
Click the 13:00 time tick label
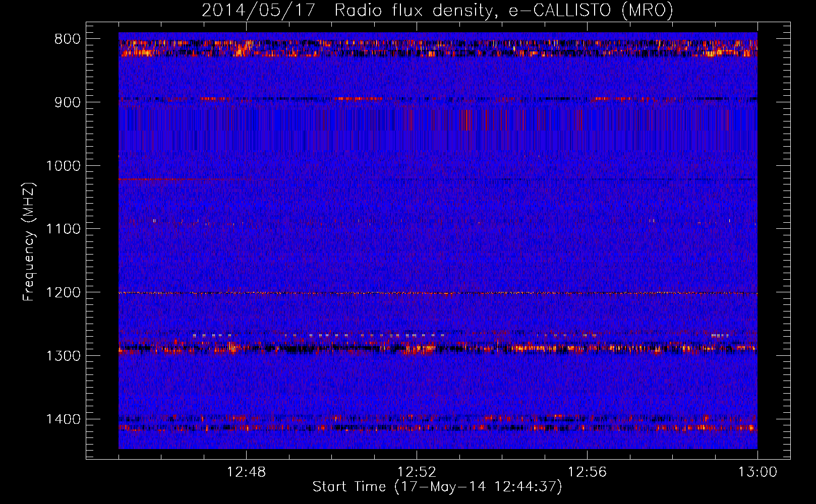click(757, 472)
